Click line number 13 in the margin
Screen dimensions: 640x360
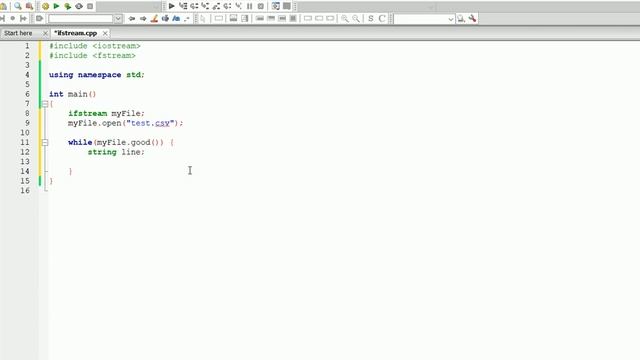point(25,162)
